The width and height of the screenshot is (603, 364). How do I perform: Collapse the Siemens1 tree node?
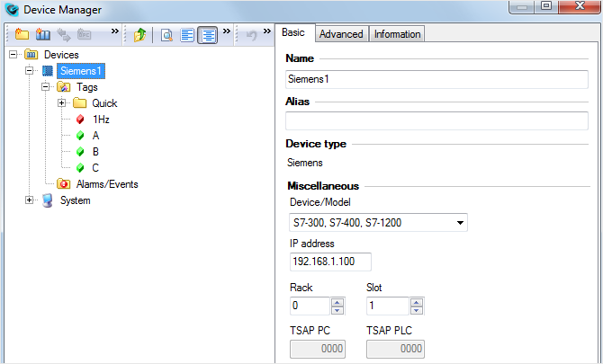click(x=29, y=70)
